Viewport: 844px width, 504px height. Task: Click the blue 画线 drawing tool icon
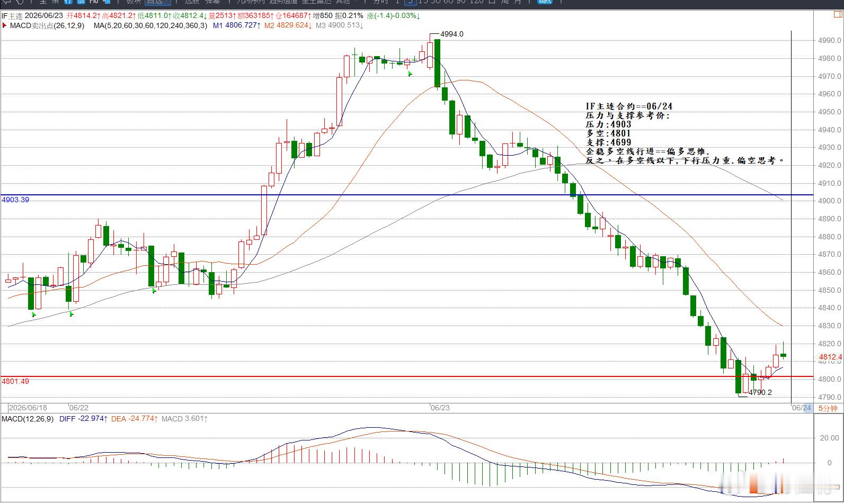pyautogui.click(x=545, y=2)
